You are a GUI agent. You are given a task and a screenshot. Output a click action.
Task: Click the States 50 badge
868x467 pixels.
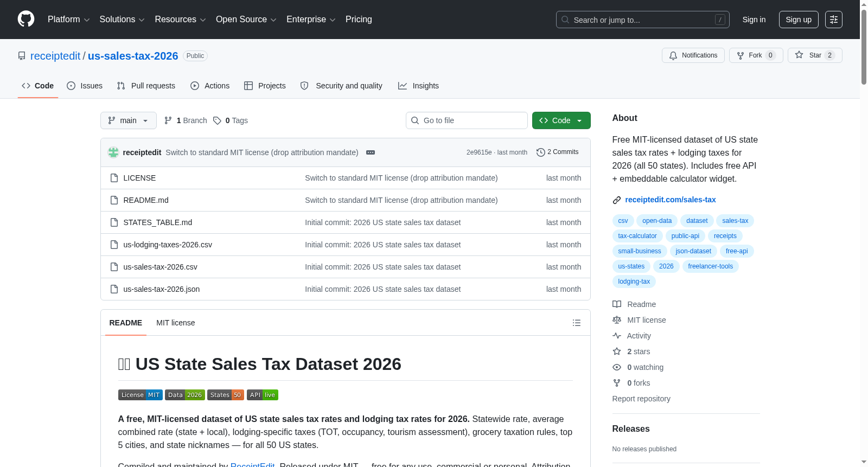click(226, 395)
